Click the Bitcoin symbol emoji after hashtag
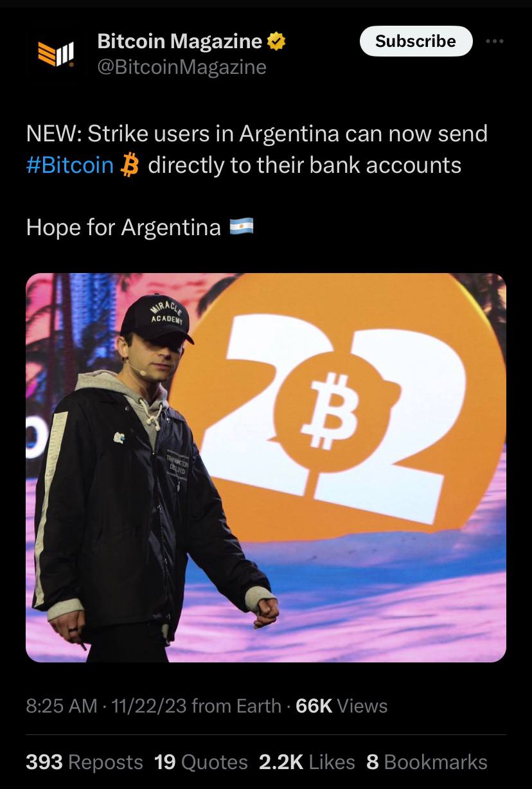Viewport: 532px width, 789px height. tap(130, 165)
